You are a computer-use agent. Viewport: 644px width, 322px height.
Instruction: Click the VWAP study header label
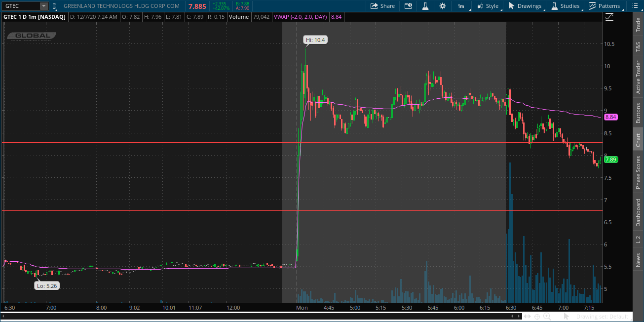pos(301,17)
